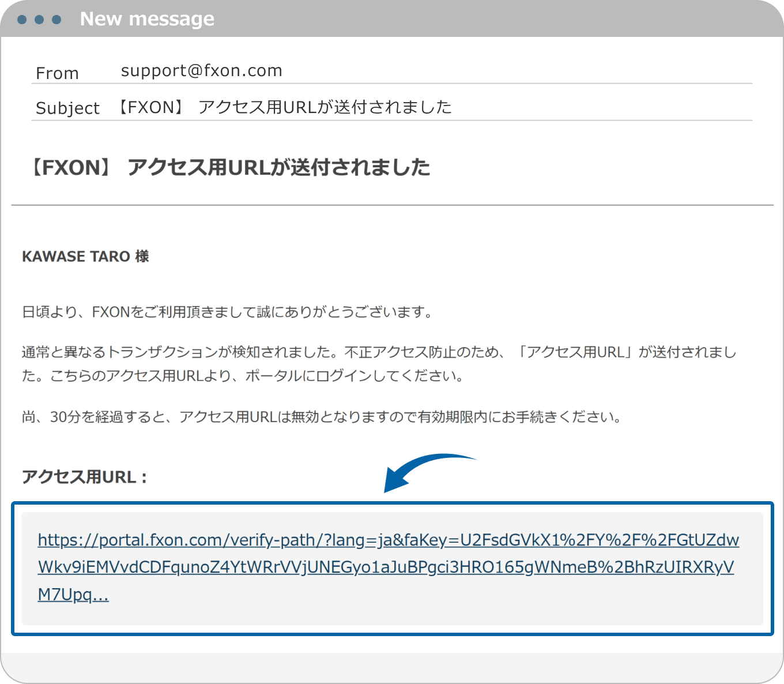Click the third window control dot
Viewport: 784px width, 684px height.
(56, 20)
